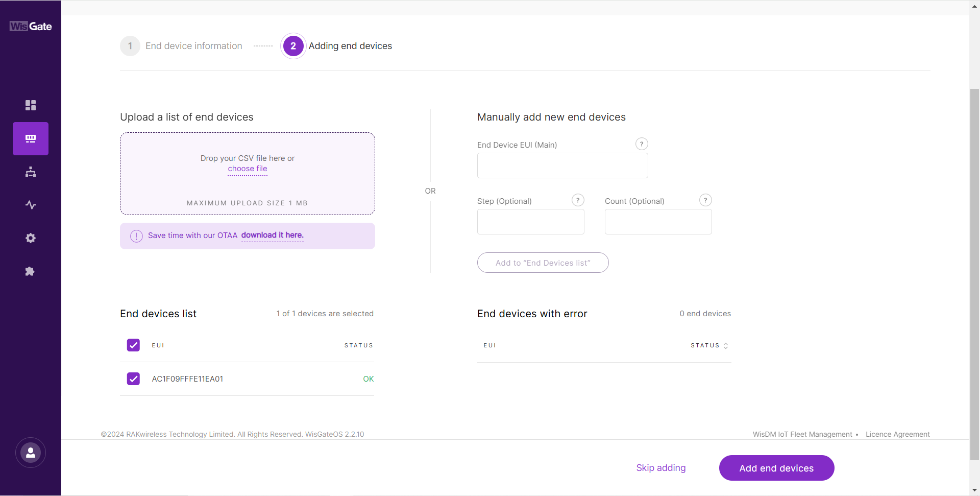Open the LoRa devices sidebar icon
The width and height of the screenshot is (980, 496).
31,138
